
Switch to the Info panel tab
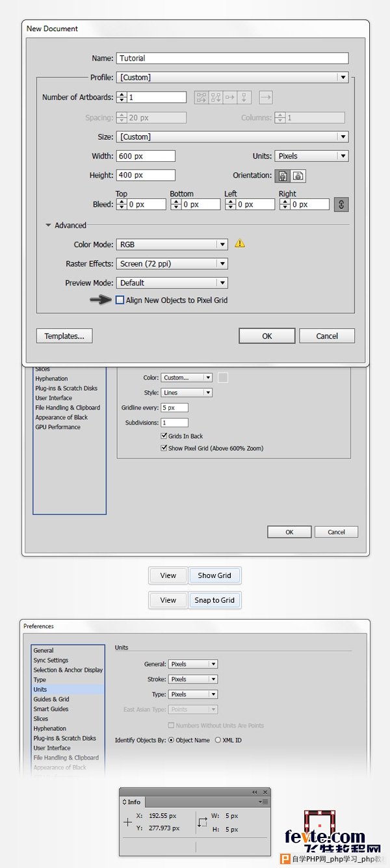coord(132,802)
